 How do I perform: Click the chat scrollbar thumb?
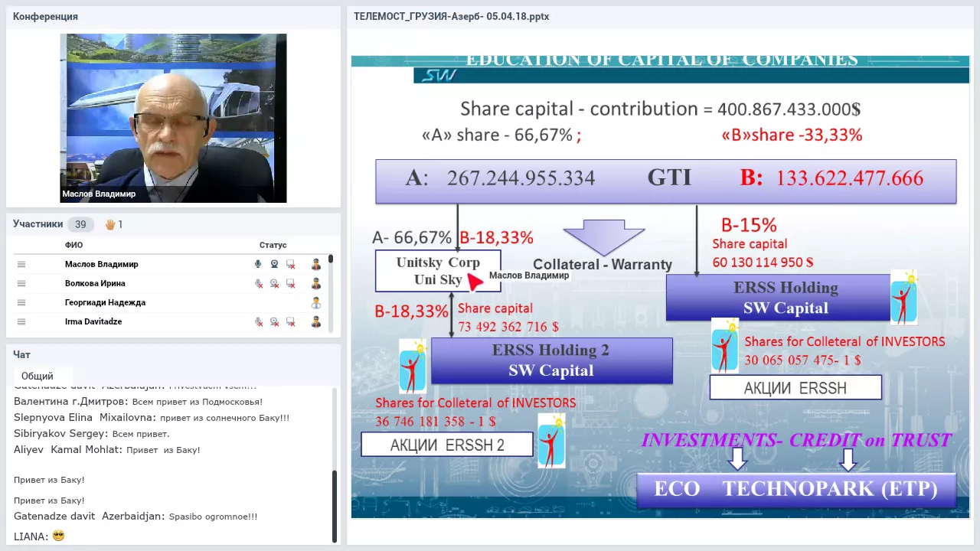point(335,506)
